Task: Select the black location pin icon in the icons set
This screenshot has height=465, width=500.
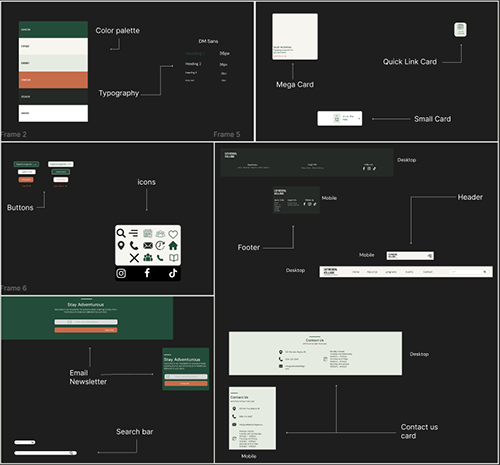Action: 121,245
